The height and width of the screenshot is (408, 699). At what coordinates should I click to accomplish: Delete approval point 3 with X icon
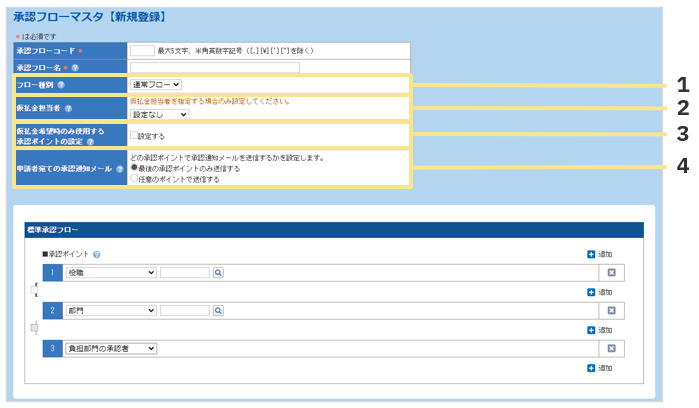pyautogui.click(x=611, y=349)
